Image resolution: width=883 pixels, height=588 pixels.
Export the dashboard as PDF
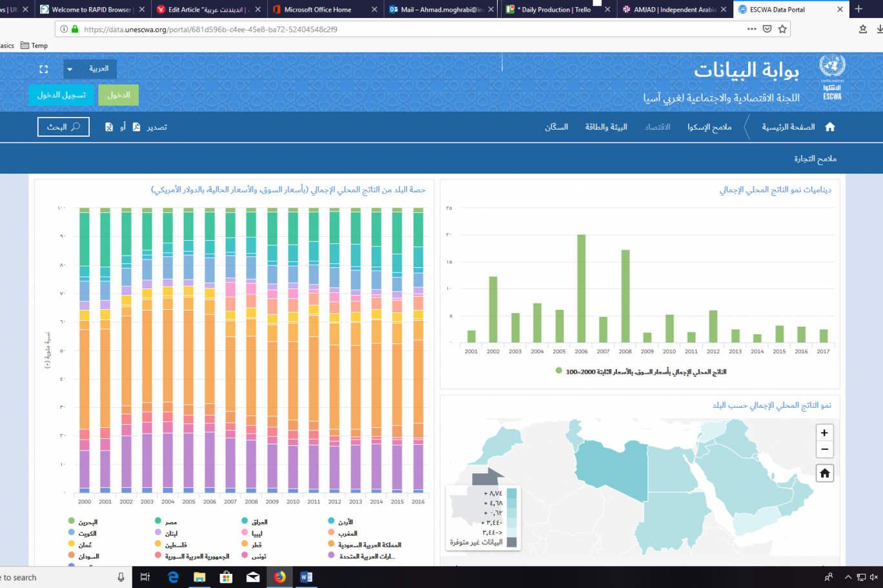coord(136,127)
